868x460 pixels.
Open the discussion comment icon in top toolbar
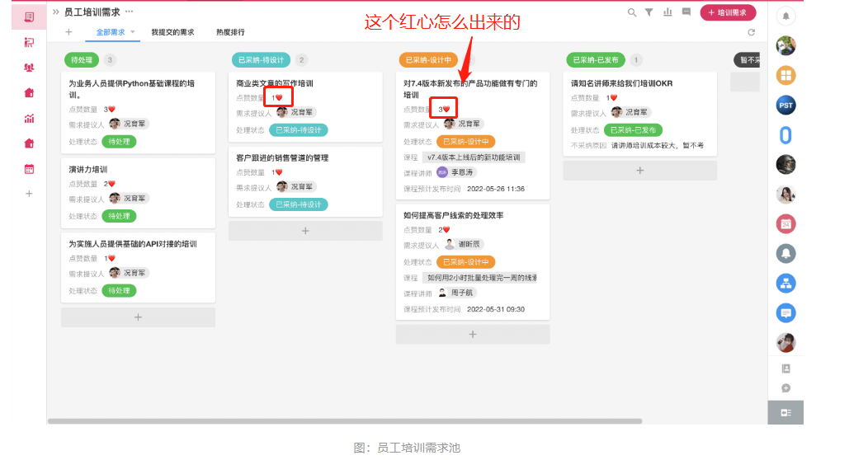686,12
